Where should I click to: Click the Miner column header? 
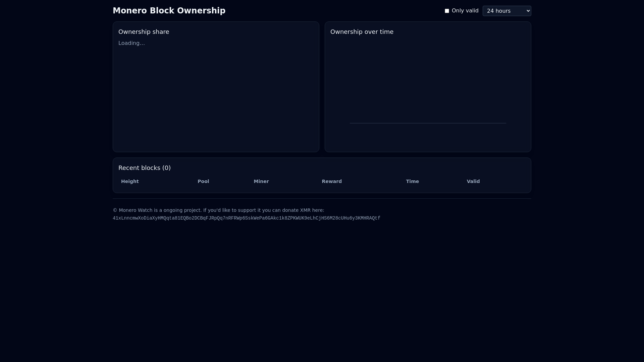pos(261,181)
